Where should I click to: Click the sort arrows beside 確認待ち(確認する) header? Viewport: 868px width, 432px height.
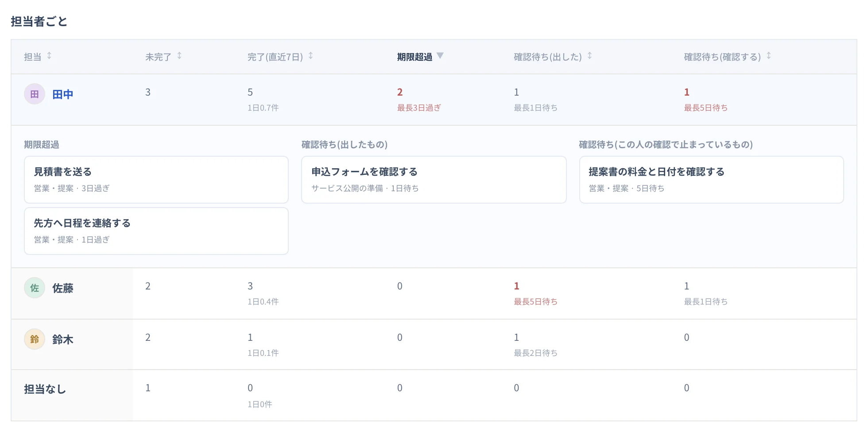coord(769,56)
